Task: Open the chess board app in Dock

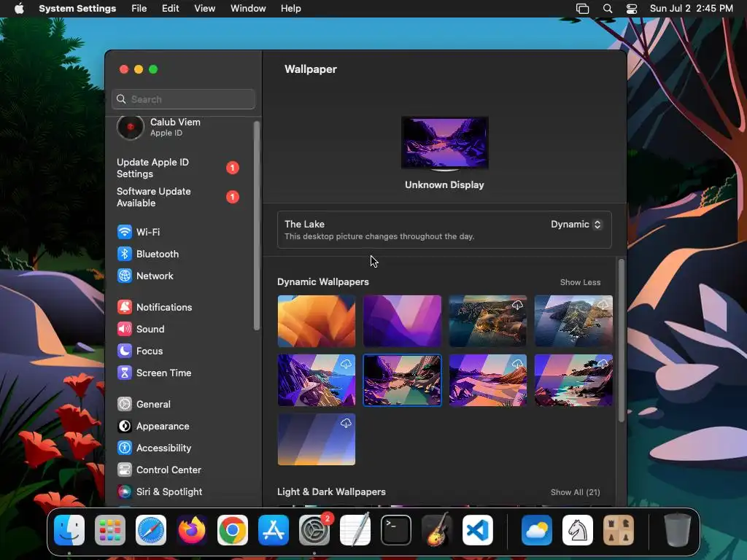Action: [x=619, y=530]
